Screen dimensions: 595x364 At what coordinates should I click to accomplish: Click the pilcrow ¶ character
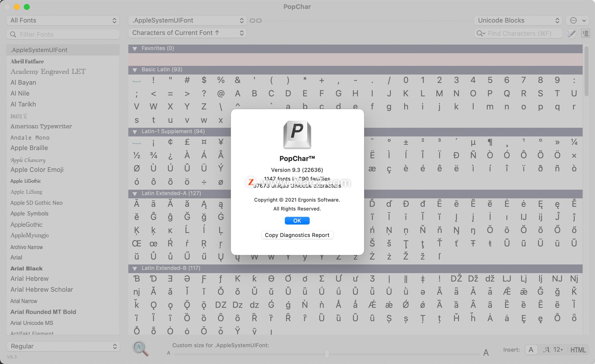pos(490,142)
